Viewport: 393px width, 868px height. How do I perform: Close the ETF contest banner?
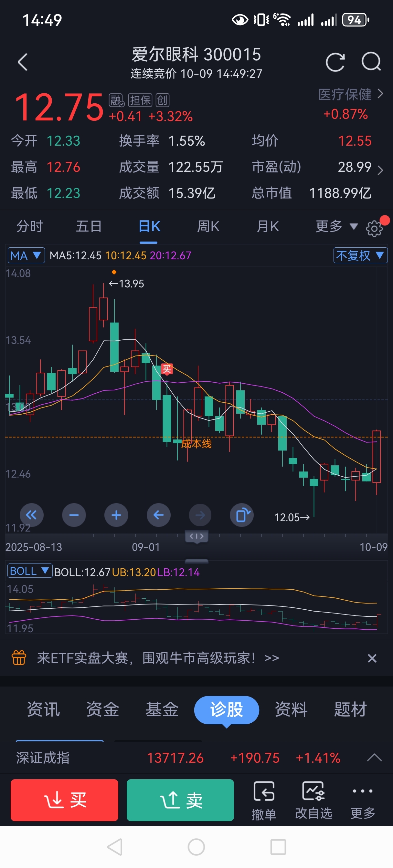point(372,658)
